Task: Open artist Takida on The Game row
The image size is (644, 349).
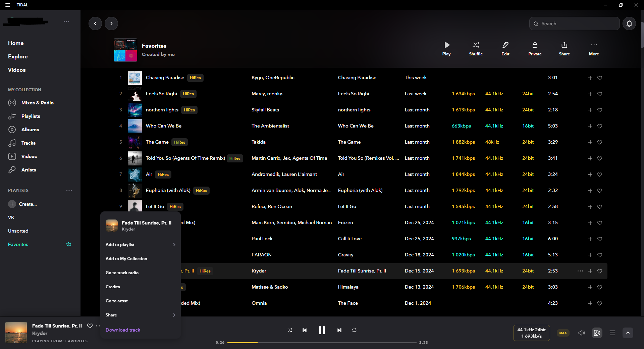Action: click(x=259, y=142)
